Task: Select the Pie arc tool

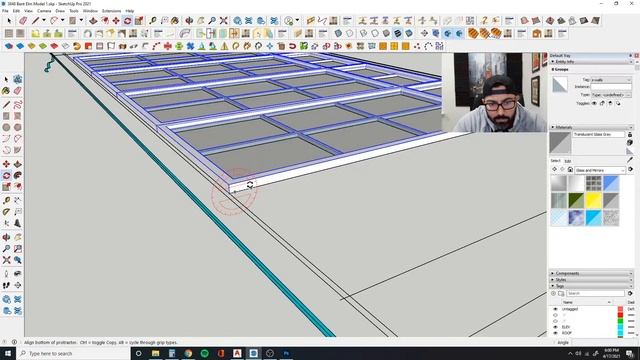Action: pos(18,150)
